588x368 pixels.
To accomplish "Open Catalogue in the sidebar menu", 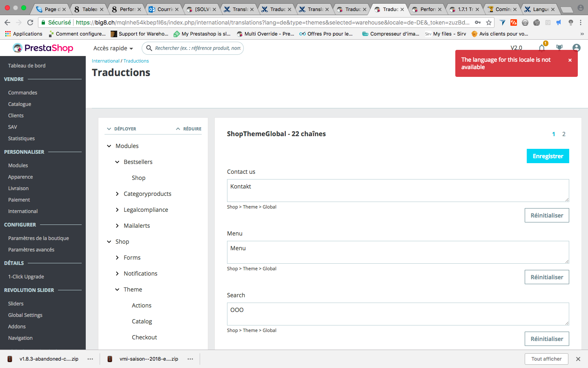I will point(20,104).
